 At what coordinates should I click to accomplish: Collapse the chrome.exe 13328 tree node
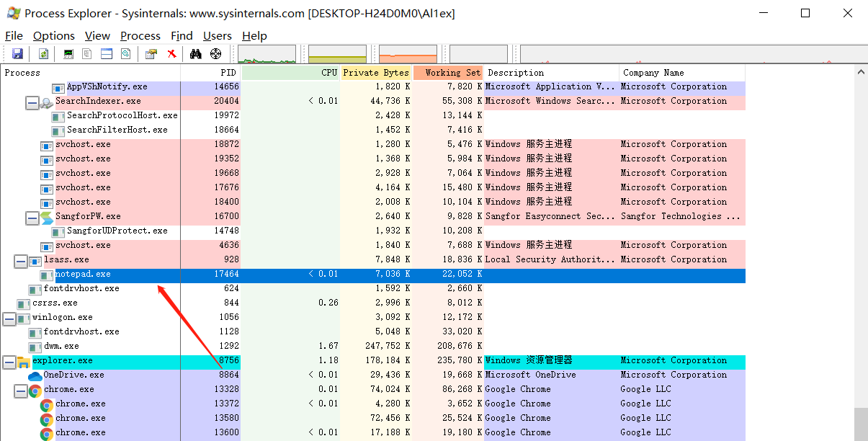click(x=20, y=391)
